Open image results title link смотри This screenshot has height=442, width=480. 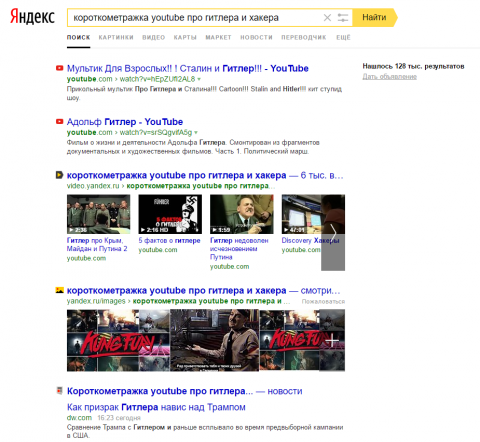(203, 291)
